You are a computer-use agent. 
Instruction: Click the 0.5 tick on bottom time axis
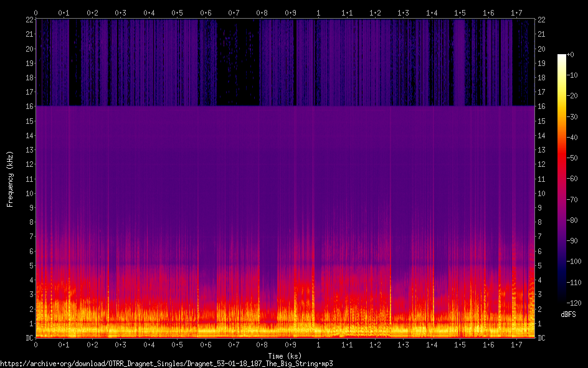[x=178, y=344]
